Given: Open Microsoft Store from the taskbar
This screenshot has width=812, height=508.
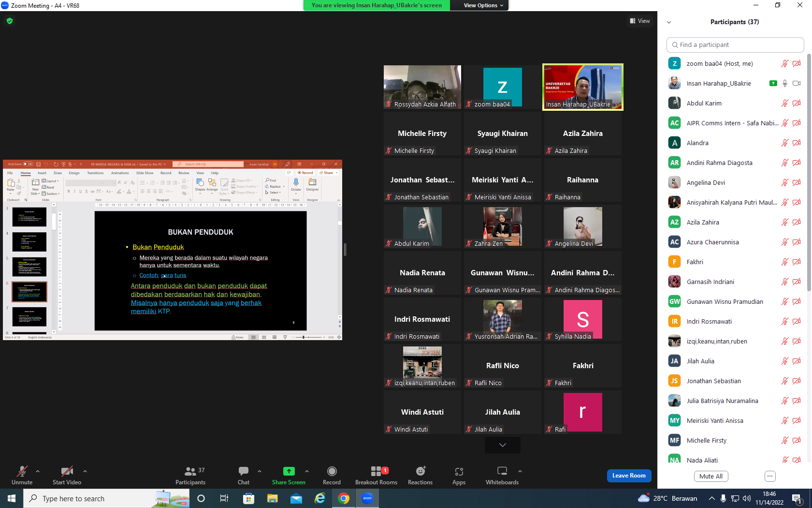Looking at the screenshot, I should pos(248,498).
